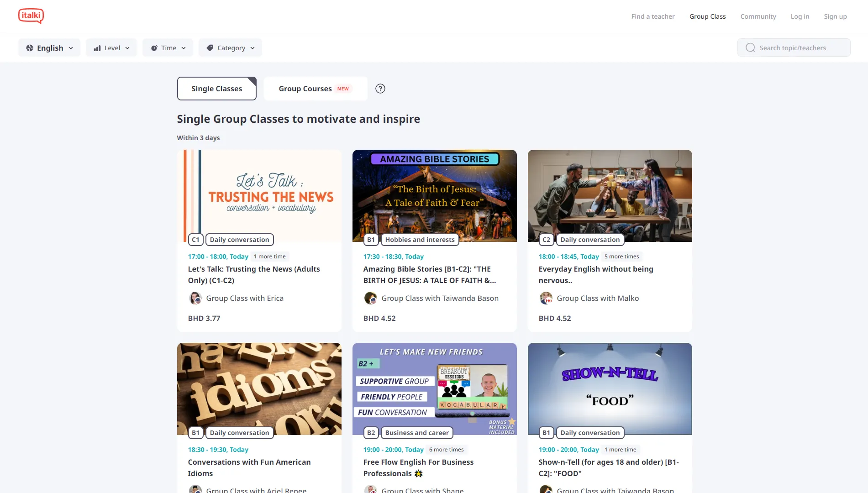Click the clock Time icon

pyautogui.click(x=154, y=48)
